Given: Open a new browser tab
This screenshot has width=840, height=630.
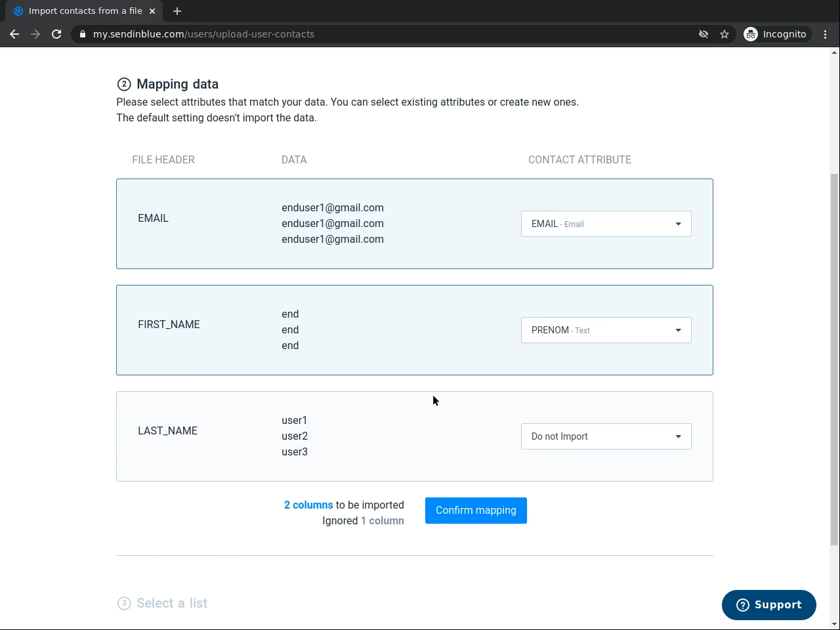Looking at the screenshot, I should pos(177,11).
